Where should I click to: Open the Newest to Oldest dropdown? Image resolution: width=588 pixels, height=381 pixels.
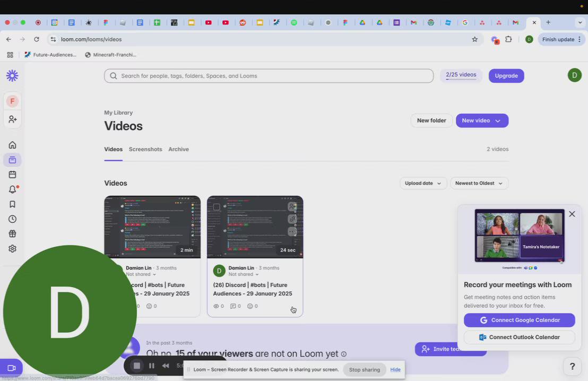(479, 183)
